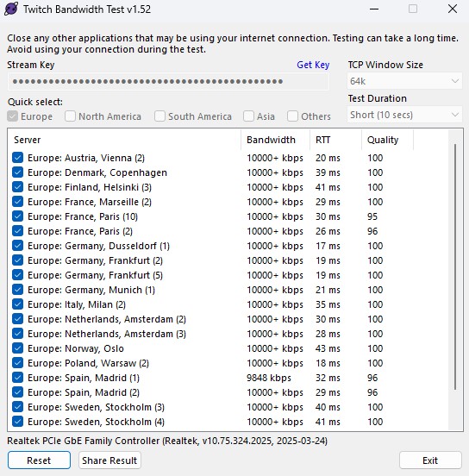Click the Share Result button
Viewport: 469px width, 476px height.
(x=109, y=460)
